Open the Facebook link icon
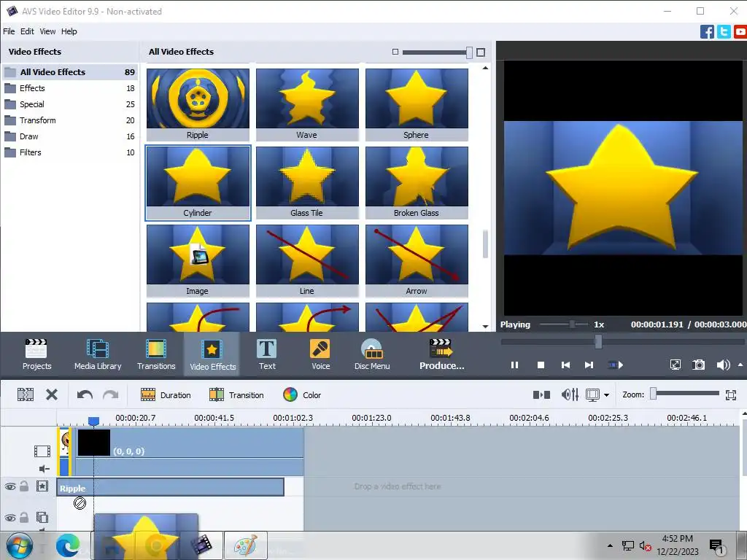Viewport: 747px width, 560px height. 707,32
